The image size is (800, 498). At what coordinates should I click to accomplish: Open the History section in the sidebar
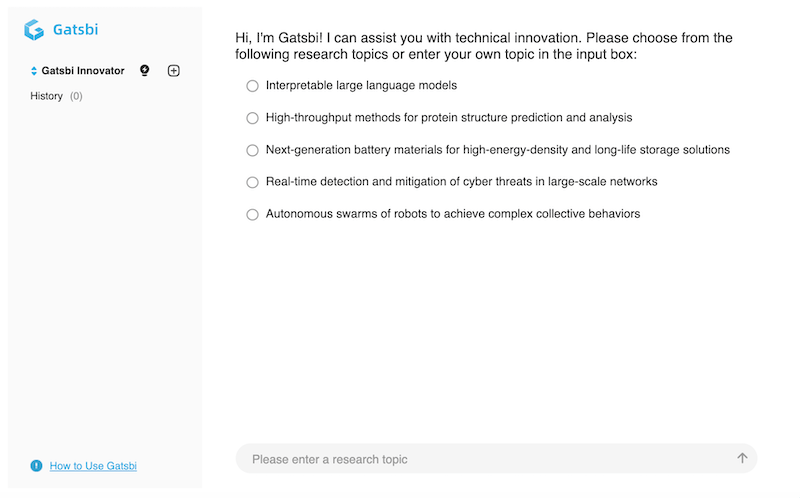(x=47, y=96)
